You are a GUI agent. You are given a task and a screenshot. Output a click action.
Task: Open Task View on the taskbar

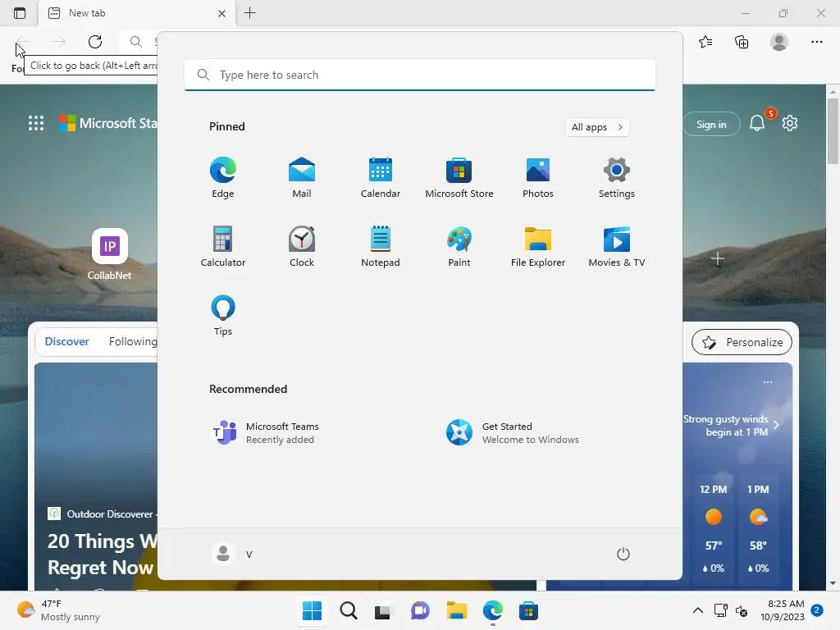coord(384,610)
